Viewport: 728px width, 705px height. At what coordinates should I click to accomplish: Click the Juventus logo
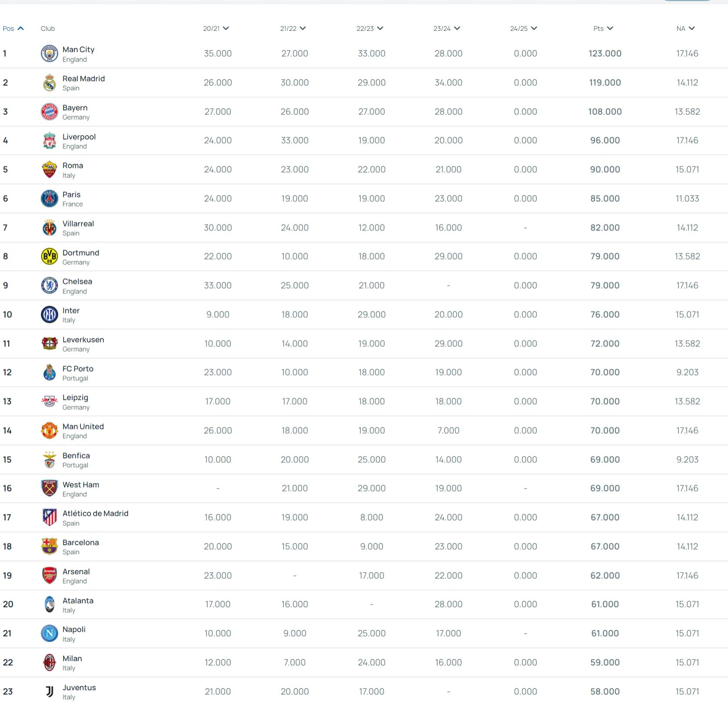point(50,691)
